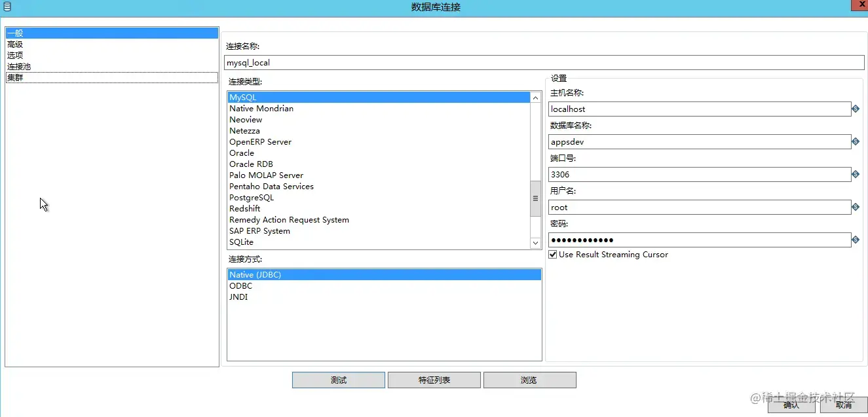Switch to 连接池 category

click(112, 66)
